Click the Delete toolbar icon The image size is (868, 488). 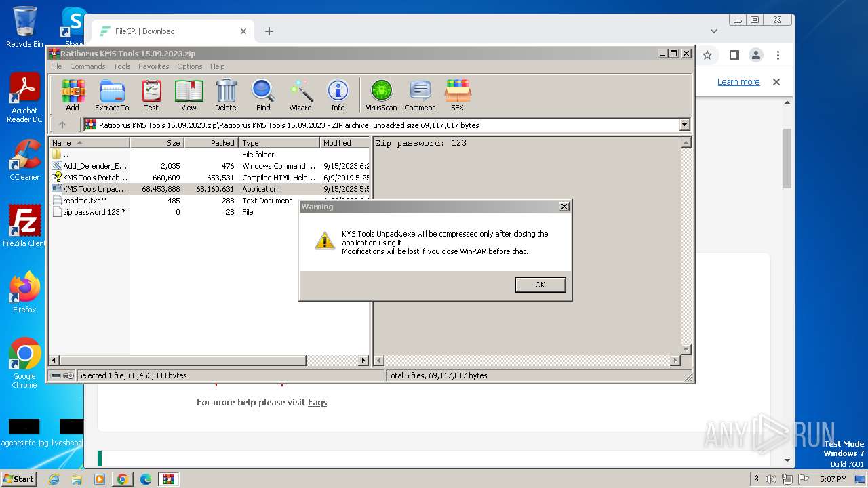[x=226, y=95]
